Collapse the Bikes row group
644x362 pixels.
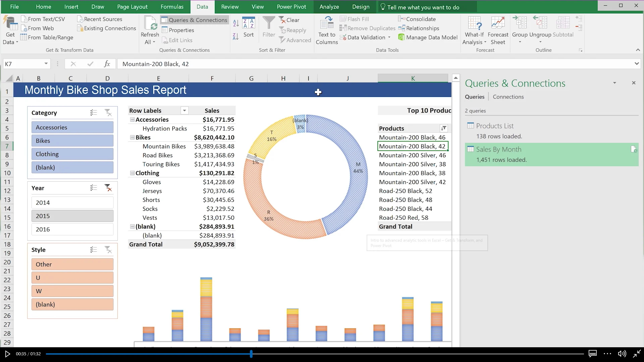[x=132, y=137]
